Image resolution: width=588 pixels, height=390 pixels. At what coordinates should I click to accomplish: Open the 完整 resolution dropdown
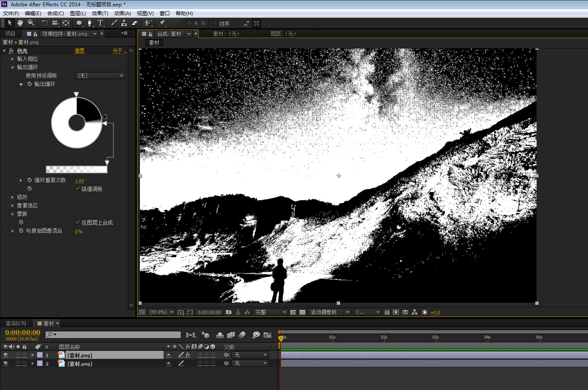pyautogui.click(x=270, y=312)
